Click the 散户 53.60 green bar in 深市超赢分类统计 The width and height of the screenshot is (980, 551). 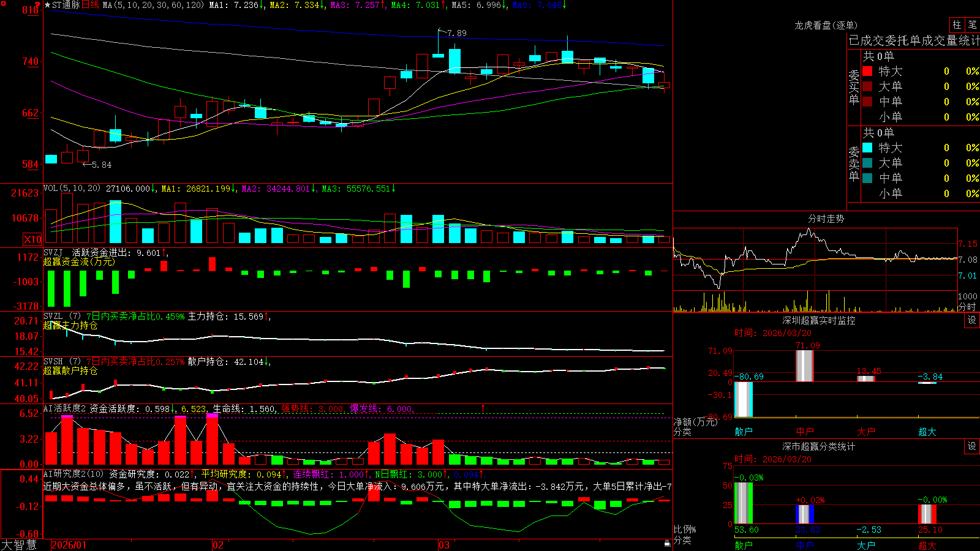(x=744, y=503)
